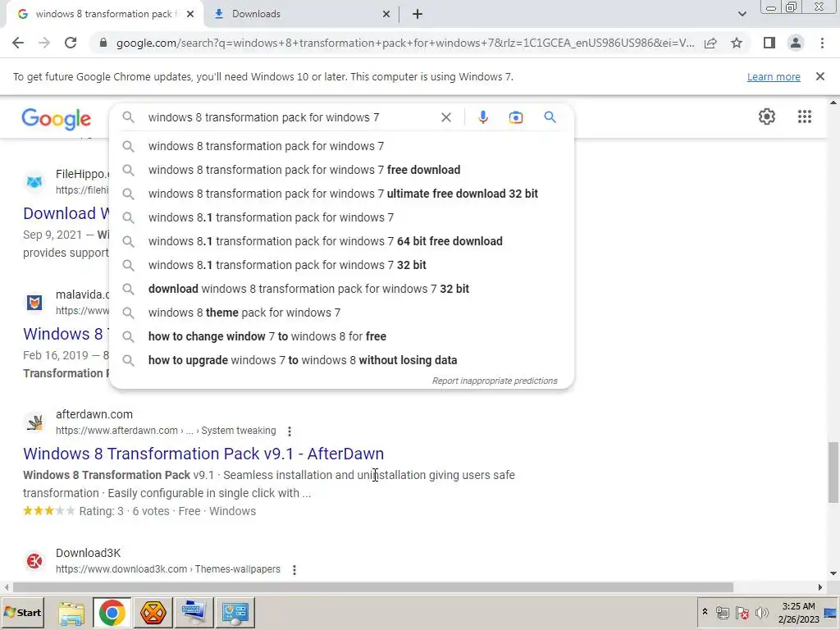Expand the tab search dropdown arrow

742,14
